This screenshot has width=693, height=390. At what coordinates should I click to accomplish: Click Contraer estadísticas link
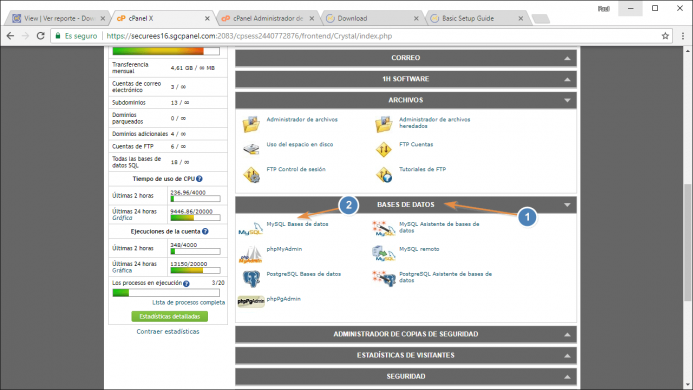[168, 332]
